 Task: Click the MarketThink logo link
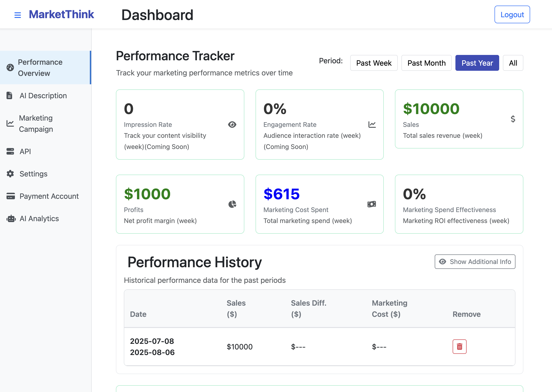[x=61, y=14]
